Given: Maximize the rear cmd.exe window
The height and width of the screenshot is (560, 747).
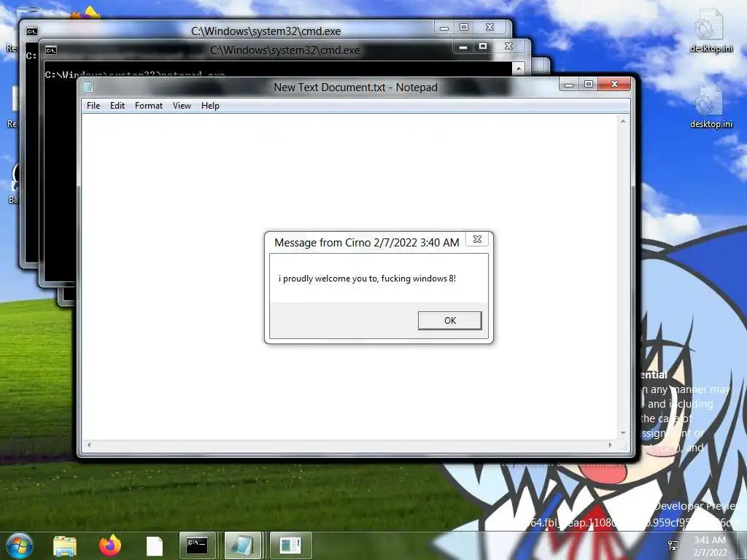Looking at the screenshot, I should pyautogui.click(x=463, y=27).
